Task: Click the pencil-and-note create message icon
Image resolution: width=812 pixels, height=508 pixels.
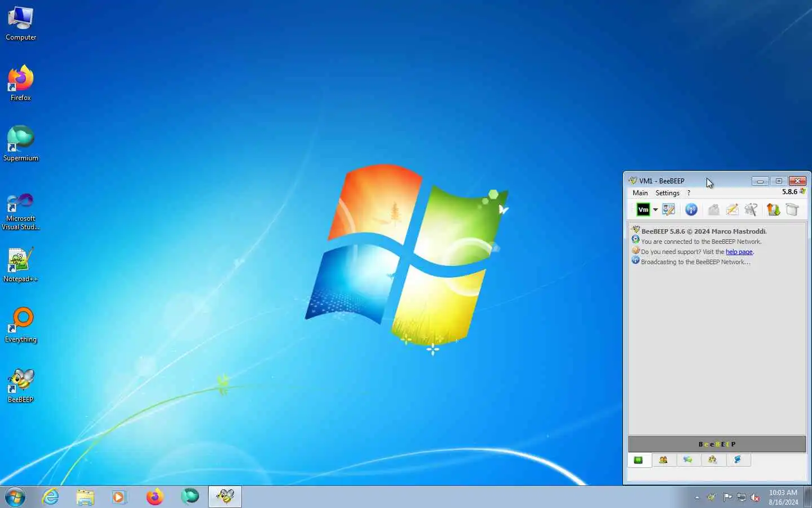Action: pyautogui.click(x=732, y=209)
